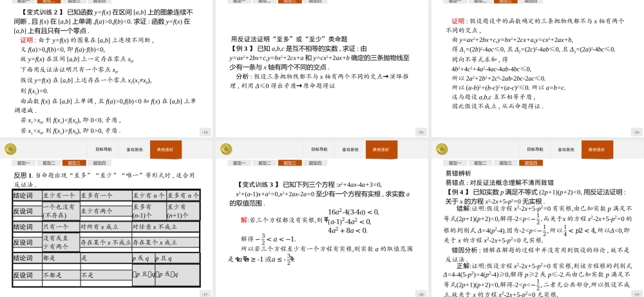This screenshot has width=644, height=297.
Task: Switch to 题型四 on slide 17
Action: coord(99,163)
